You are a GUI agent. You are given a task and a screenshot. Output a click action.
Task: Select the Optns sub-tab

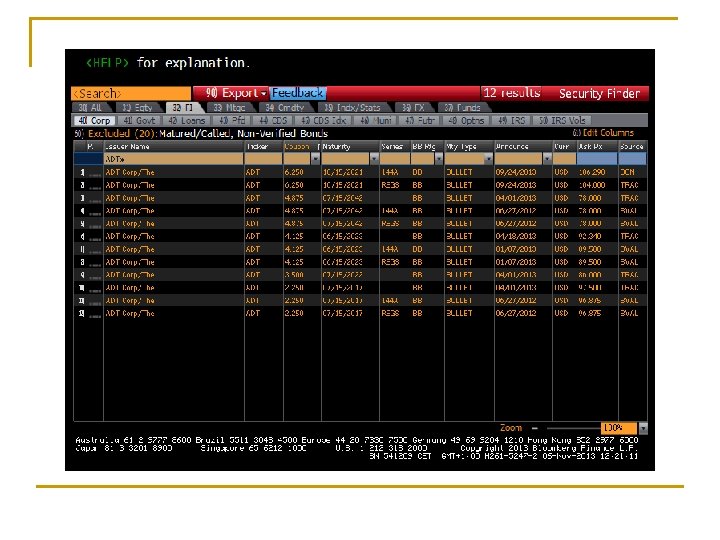pos(466,120)
